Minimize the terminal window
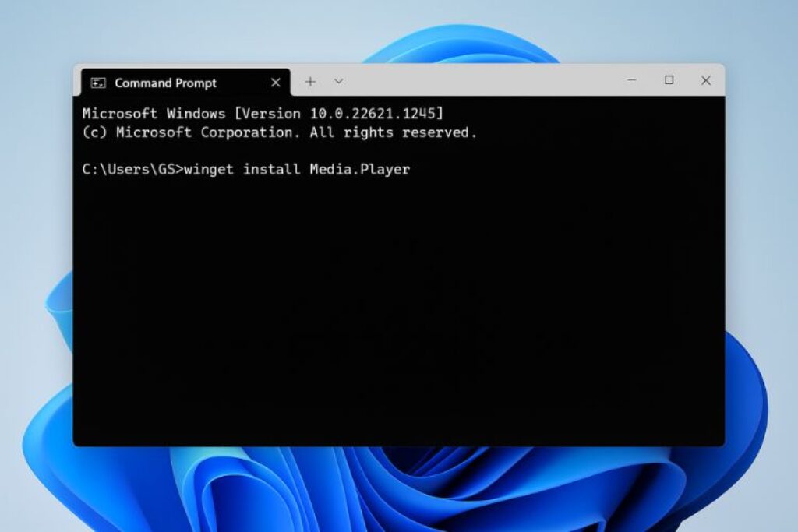The height and width of the screenshot is (532, 798). pos(632,80)
